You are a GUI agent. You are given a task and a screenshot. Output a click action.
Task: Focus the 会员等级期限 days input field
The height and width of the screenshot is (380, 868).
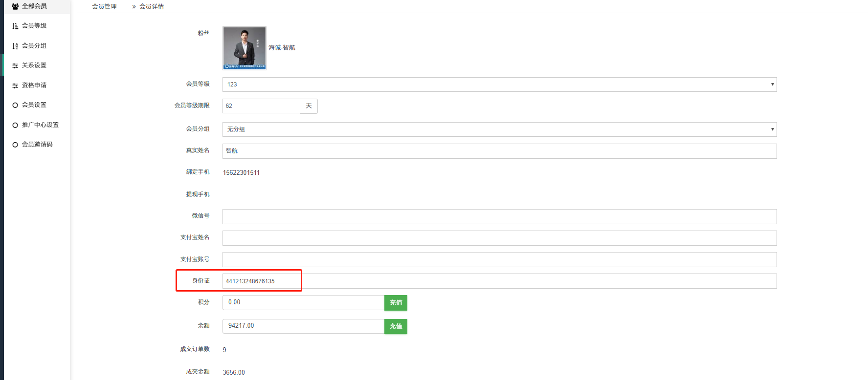(261, 106)
